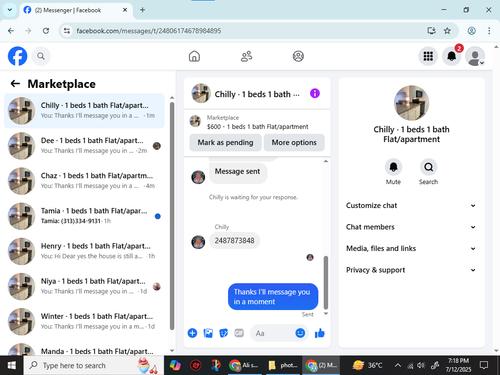
Task: Open the account profile avatar menu
Action: 475,56
